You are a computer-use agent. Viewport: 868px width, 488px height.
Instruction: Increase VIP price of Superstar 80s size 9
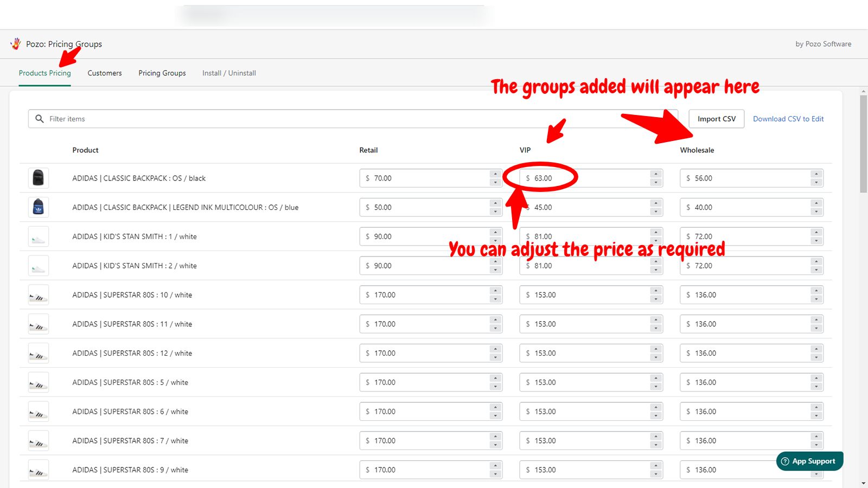656,466
